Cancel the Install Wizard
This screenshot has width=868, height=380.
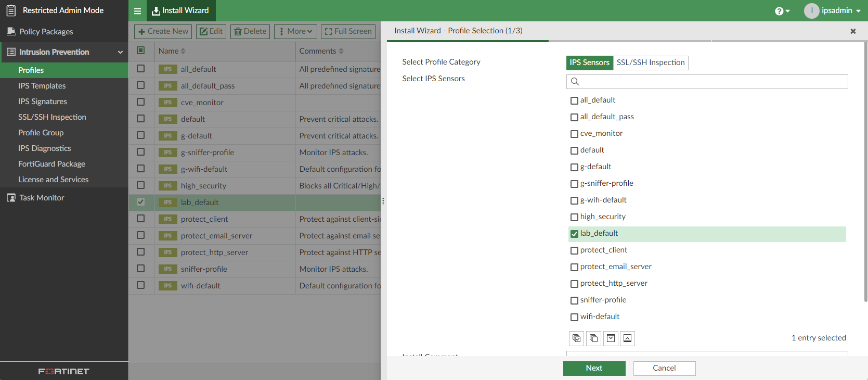[x=665, y=369]
